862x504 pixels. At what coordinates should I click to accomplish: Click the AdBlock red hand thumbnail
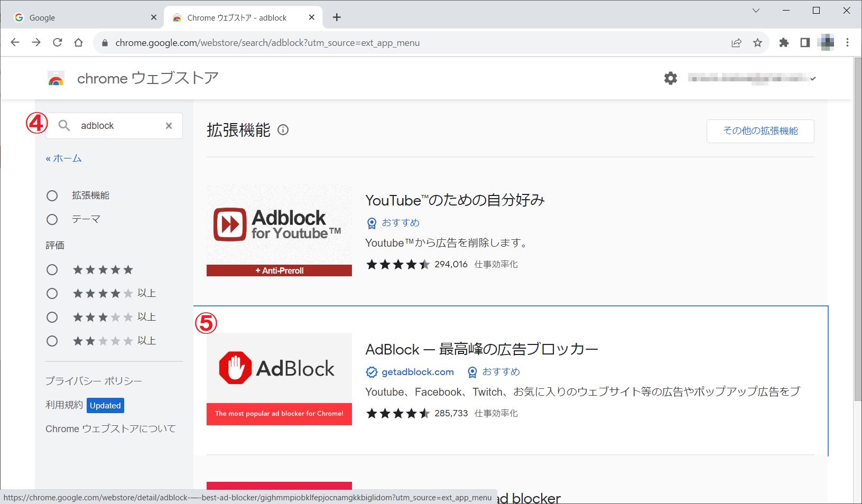click(279, 379)
